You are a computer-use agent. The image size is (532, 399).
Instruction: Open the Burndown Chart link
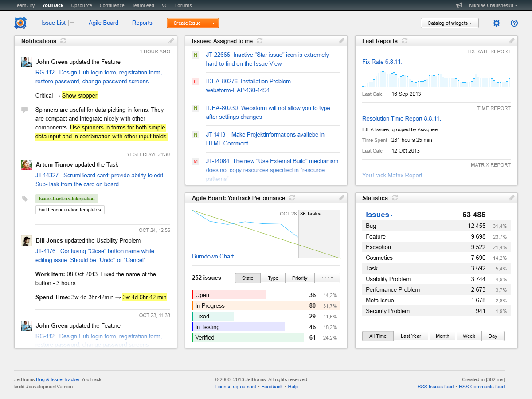(213, 256)
